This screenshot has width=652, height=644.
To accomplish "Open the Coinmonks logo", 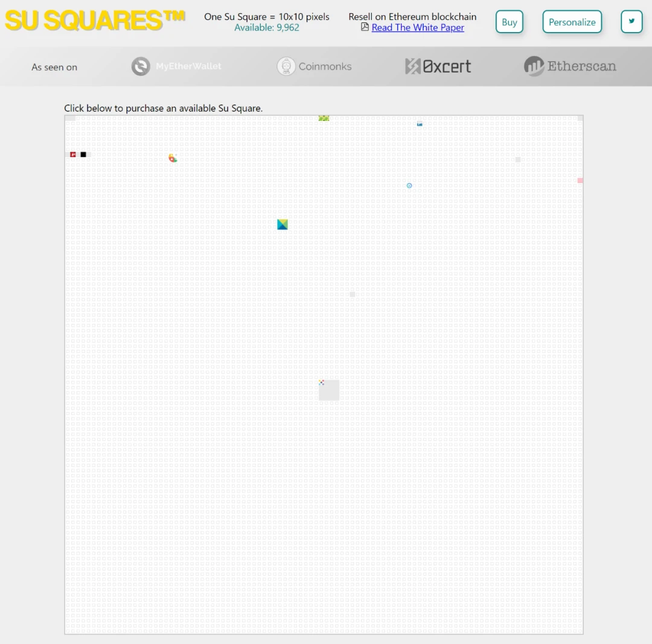I will click(x=315, y=66).
